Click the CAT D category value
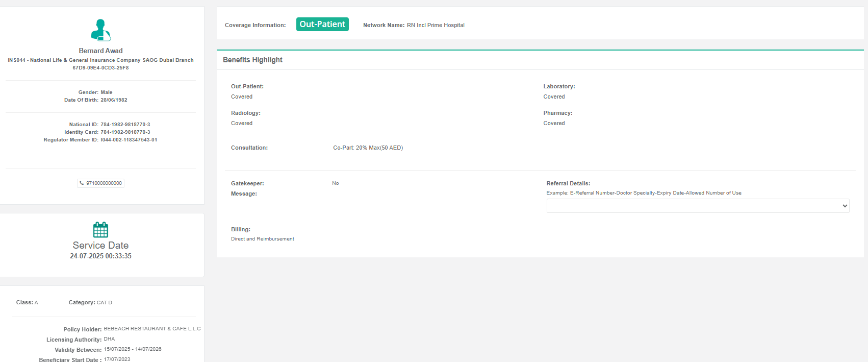868x362 pixels. [104, 303]
